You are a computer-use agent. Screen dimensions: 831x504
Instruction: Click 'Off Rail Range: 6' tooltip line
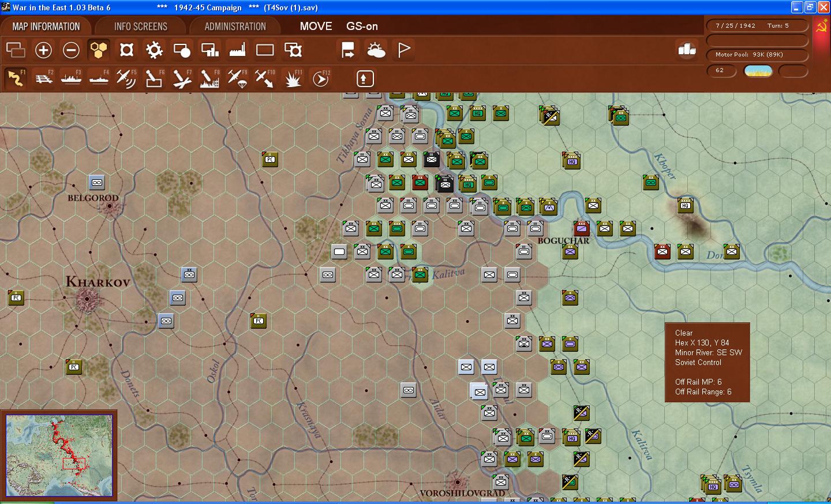pyautogui.click(x=703, y=392)
